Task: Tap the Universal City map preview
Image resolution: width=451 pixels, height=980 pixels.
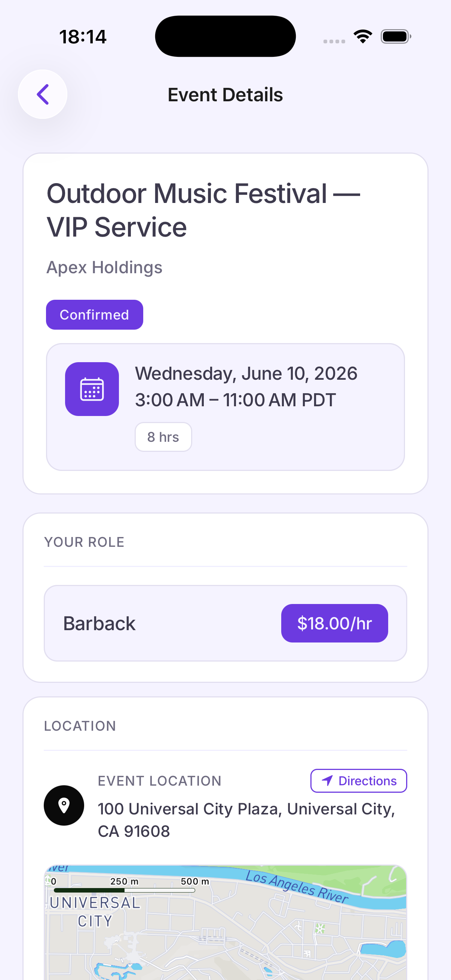Action: pyautogui.click(x=225, y=922)
